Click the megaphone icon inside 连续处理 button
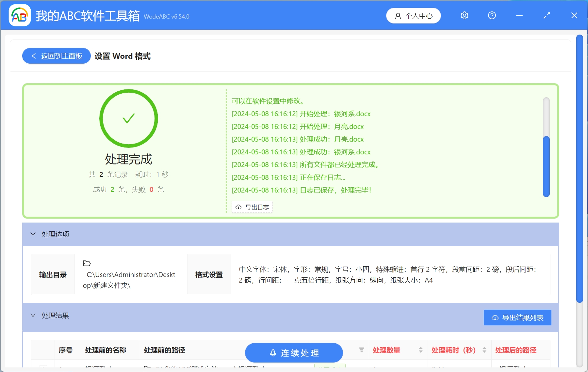The image size is (588, 372). (273, 353)
